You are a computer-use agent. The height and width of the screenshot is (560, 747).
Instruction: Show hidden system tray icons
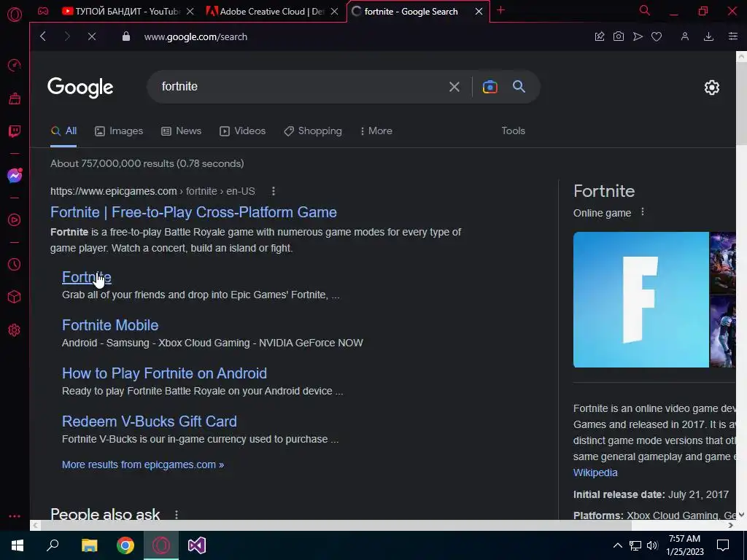[x=617, y=545]
